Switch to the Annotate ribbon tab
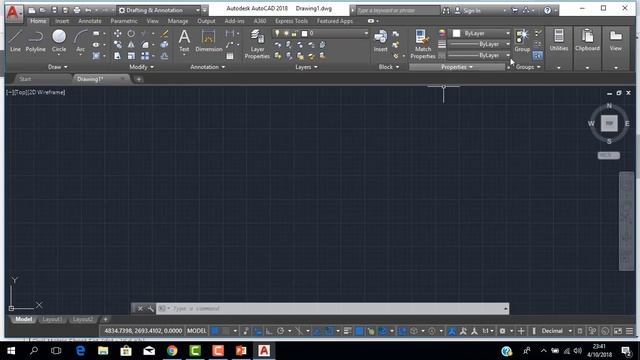 [89, 21]
